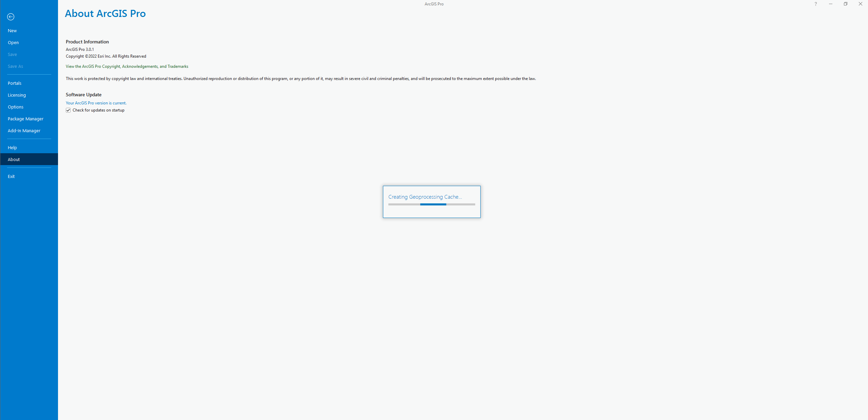Select Help in the sidebar
868x420 pixels.
click(x=29, y=147)
